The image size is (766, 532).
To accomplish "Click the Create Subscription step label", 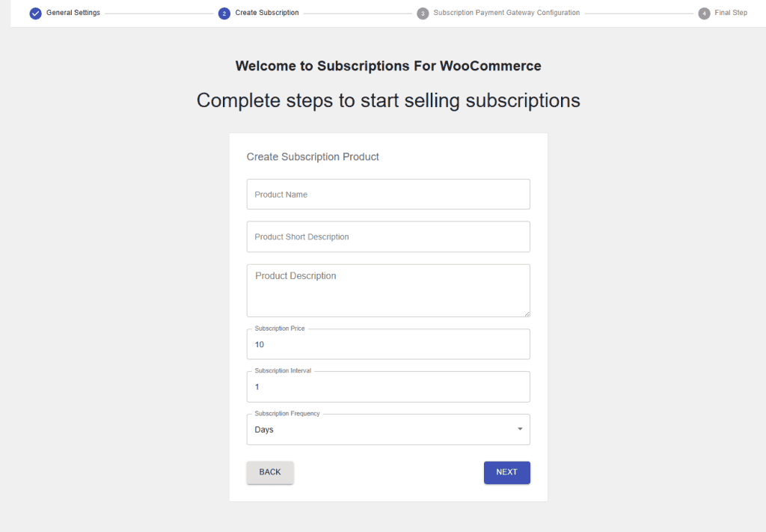I will click(x=267, y=13).
